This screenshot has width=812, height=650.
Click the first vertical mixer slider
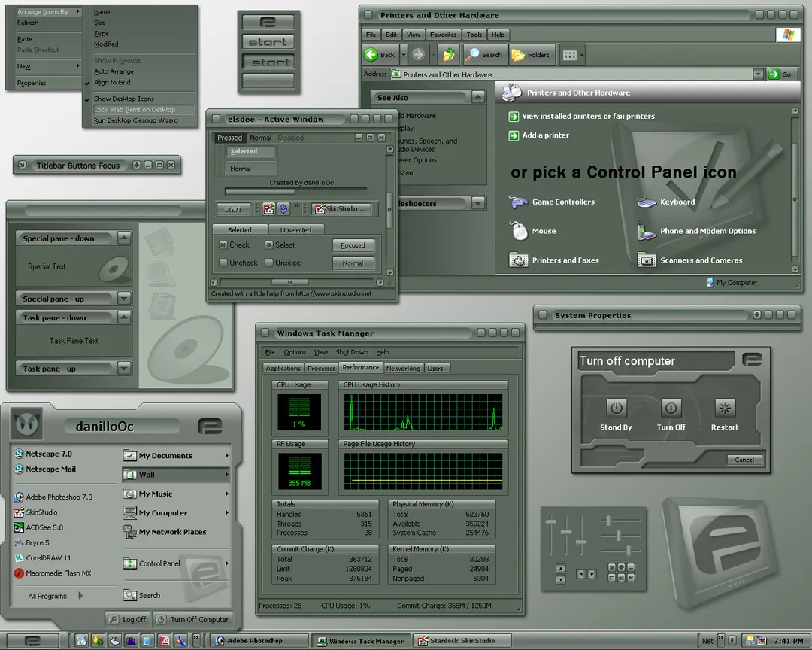551,521
